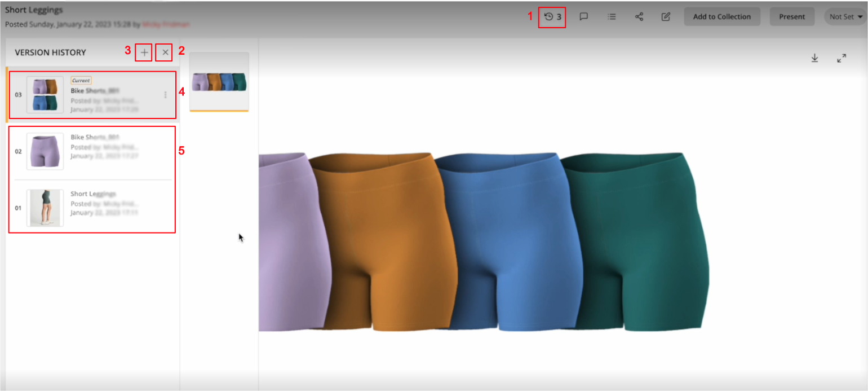Click the purple shorts thumbnail of version 02
Viewport: 868px width, 391px height.
pyautogui.click(x=45, y=151)
